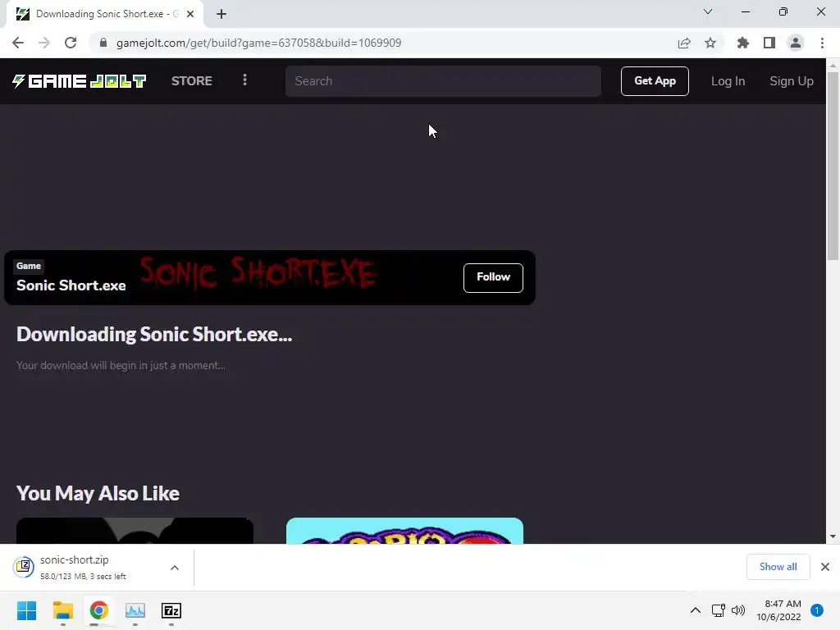Open the monitor graph app in taskbar

135,610
